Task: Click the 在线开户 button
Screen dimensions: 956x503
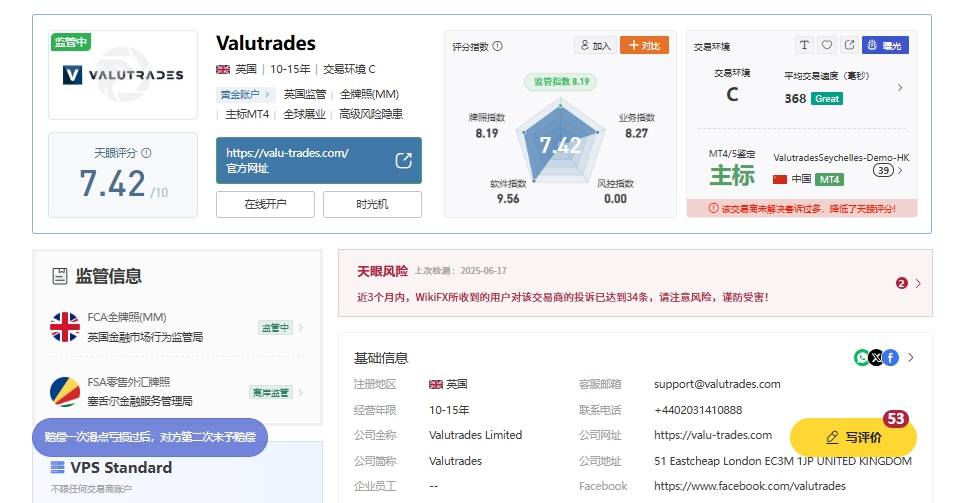Action: pyautogui.click(x=265, y=204)
